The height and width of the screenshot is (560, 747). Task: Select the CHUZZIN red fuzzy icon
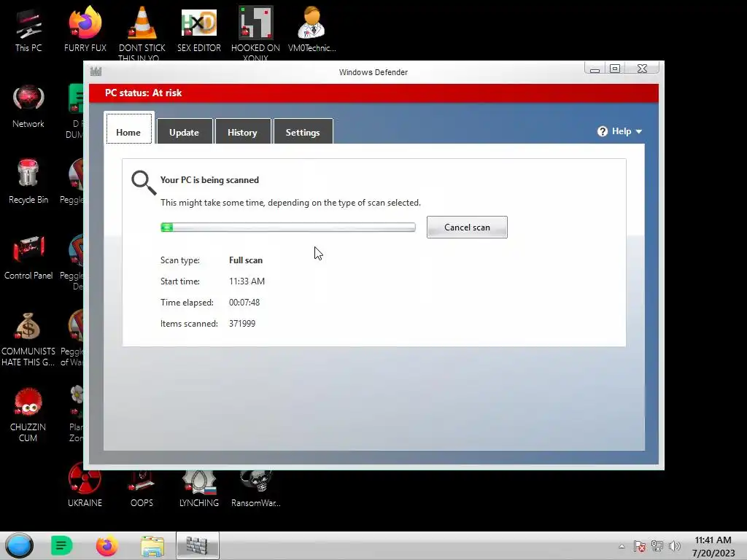28,414
